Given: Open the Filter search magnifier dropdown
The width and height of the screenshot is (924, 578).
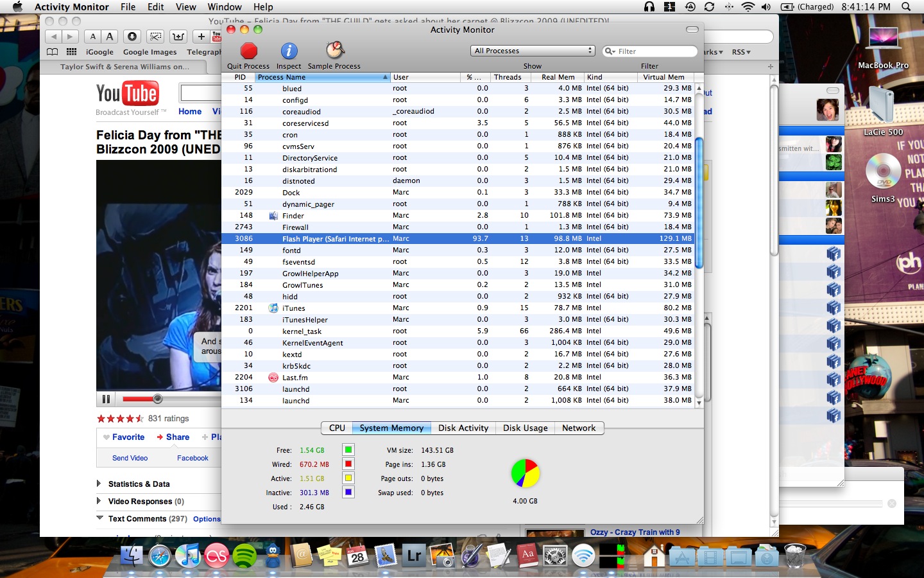Looking at the screenshot, I should tap(610, 51).
